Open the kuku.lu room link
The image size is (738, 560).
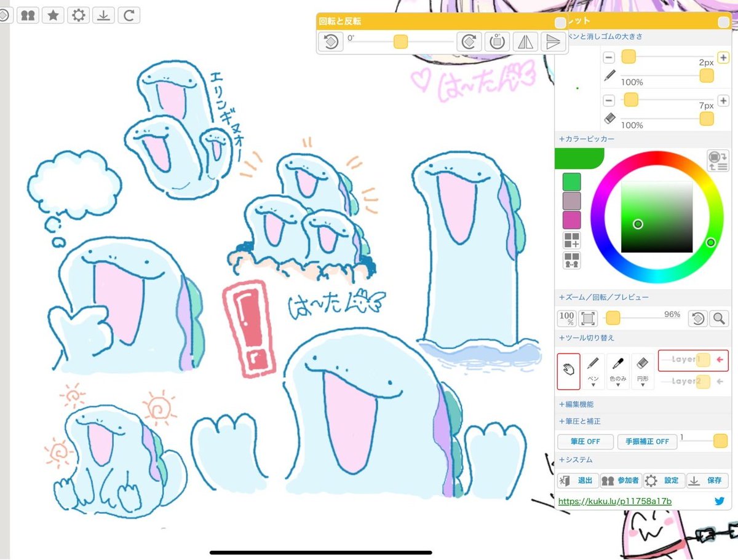click(x=615, y=502)
